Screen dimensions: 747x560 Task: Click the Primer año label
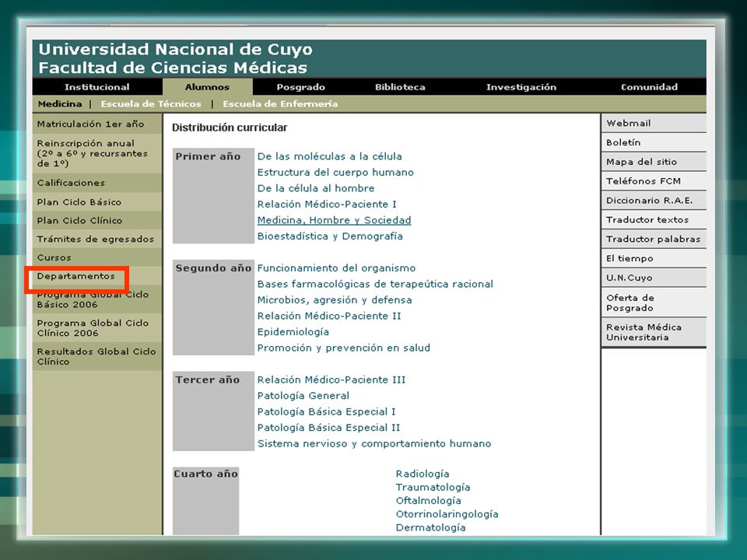point(208,156)
